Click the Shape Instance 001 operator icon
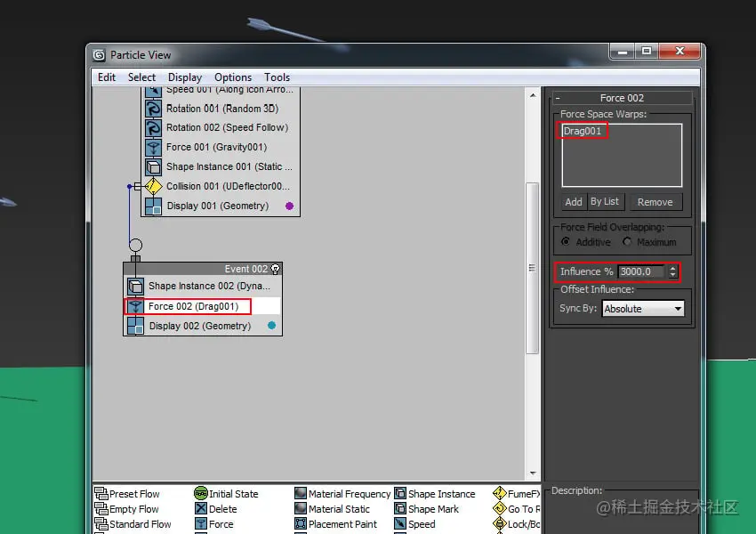 coord(153,167)
